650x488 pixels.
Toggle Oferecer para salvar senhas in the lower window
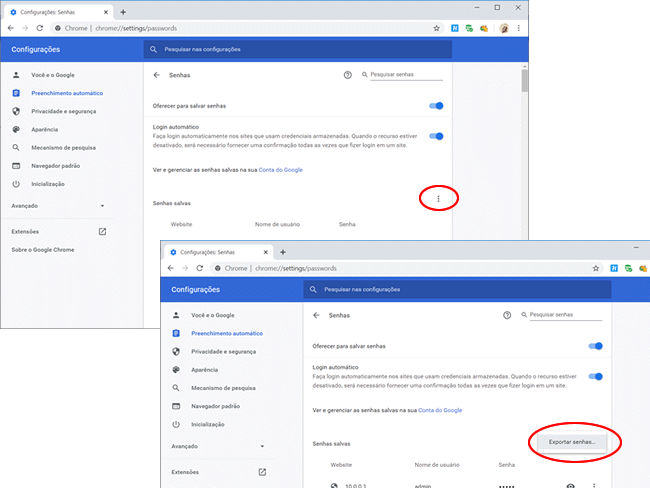pyautogui.click(x=596, y=346)
